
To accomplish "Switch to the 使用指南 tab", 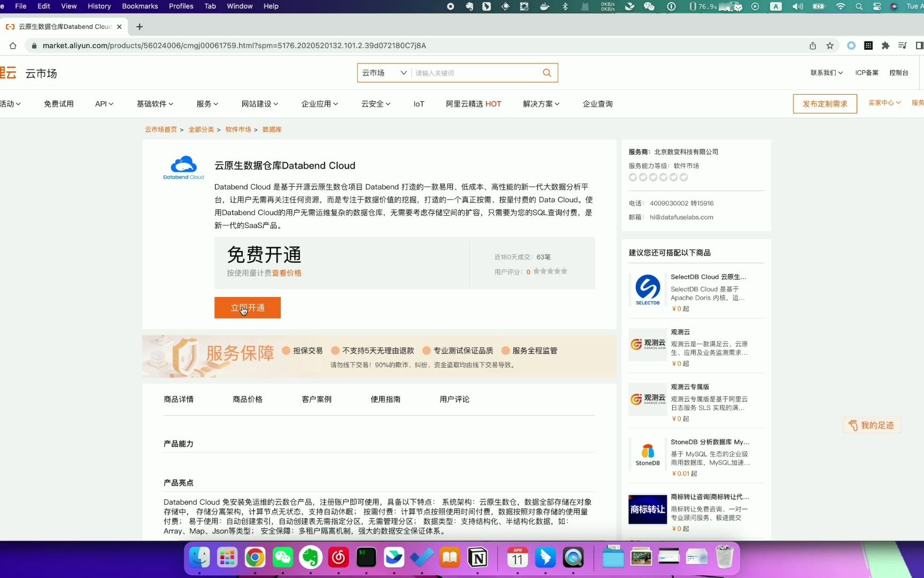I will (386, 399).
